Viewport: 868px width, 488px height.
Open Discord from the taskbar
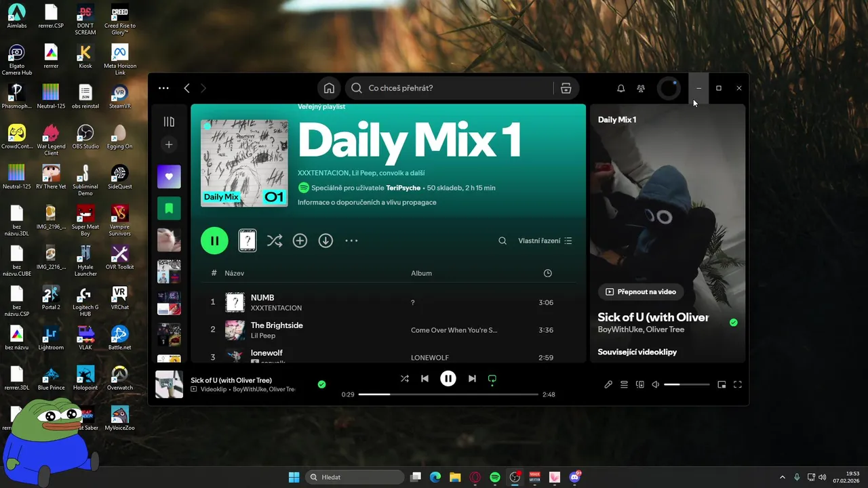pos(575,477)
